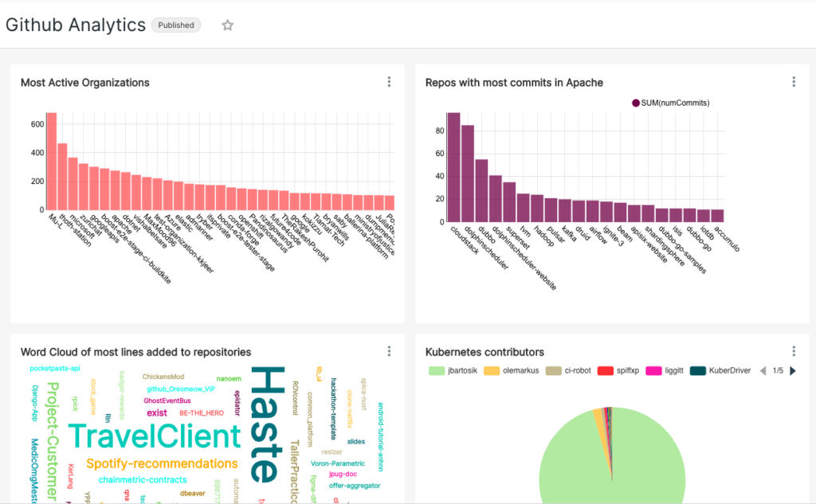Open the Most Active Organizations options menu
816x504 pixels.
(x=389, y=81)
